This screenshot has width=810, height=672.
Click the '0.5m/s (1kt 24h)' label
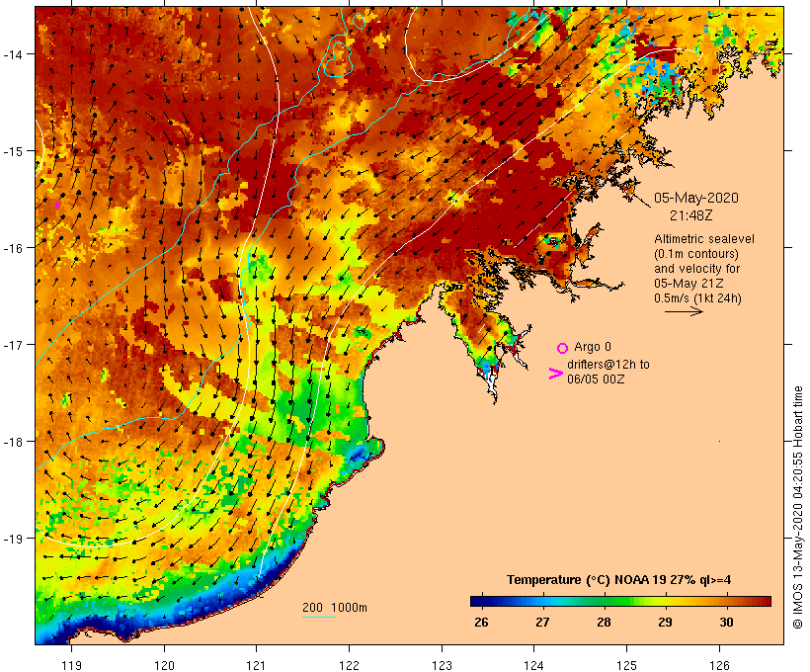tap(697, 298)
